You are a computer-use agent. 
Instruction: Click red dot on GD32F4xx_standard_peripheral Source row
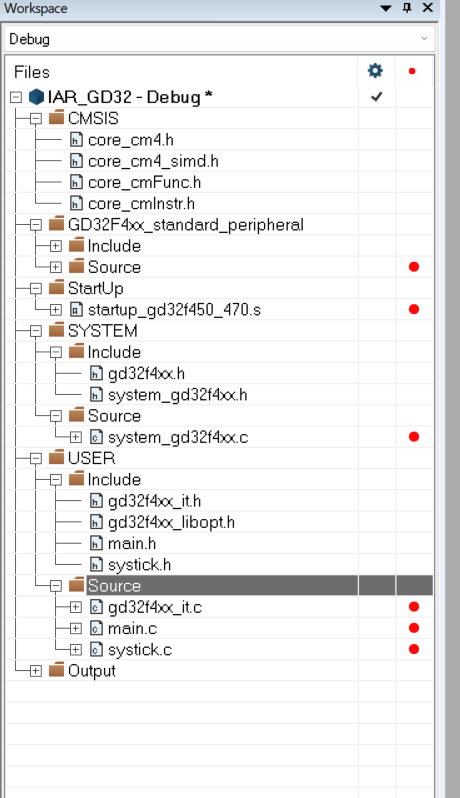click(x=414, y=267)
